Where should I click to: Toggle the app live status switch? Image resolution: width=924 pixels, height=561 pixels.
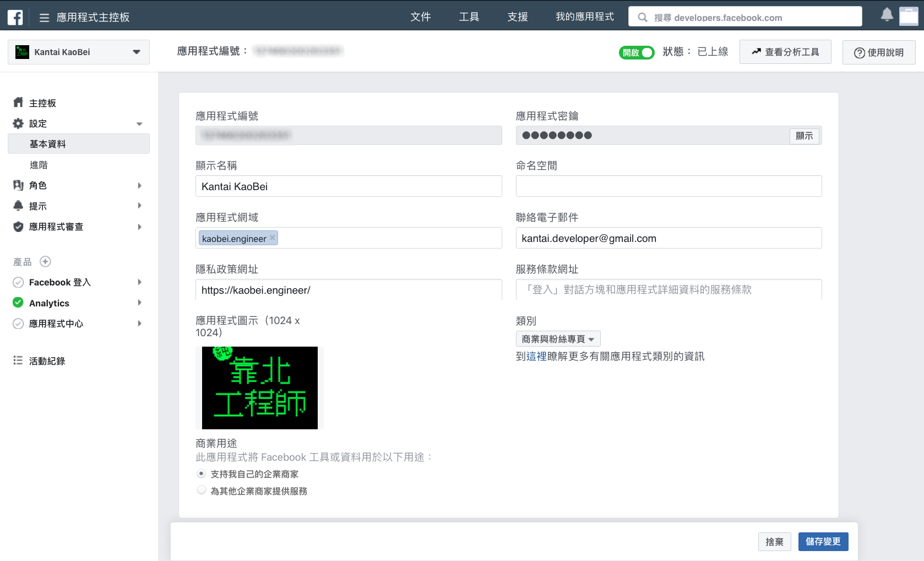637,52
